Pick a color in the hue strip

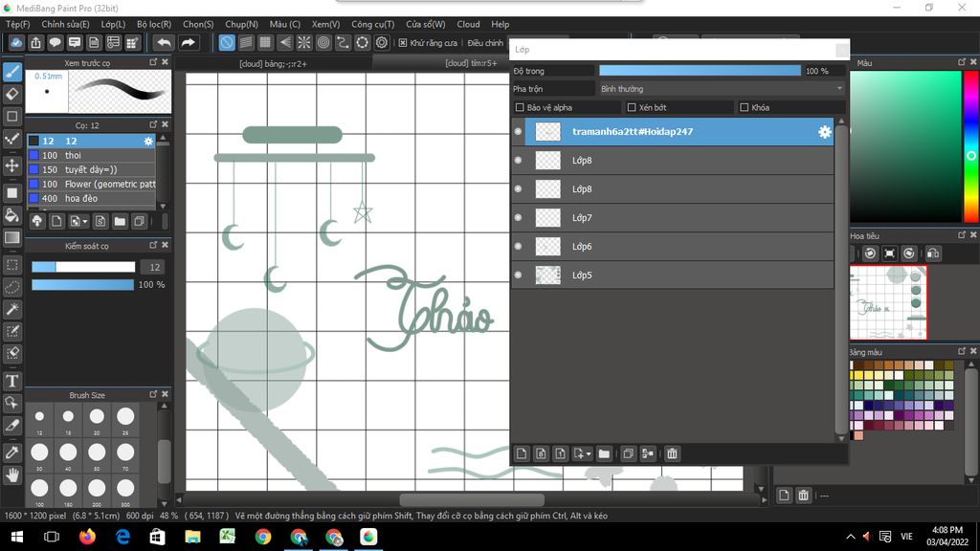[970, 146]
